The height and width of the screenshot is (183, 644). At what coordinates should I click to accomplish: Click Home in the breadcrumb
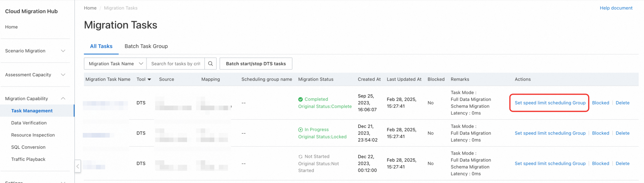click(90, 8)
